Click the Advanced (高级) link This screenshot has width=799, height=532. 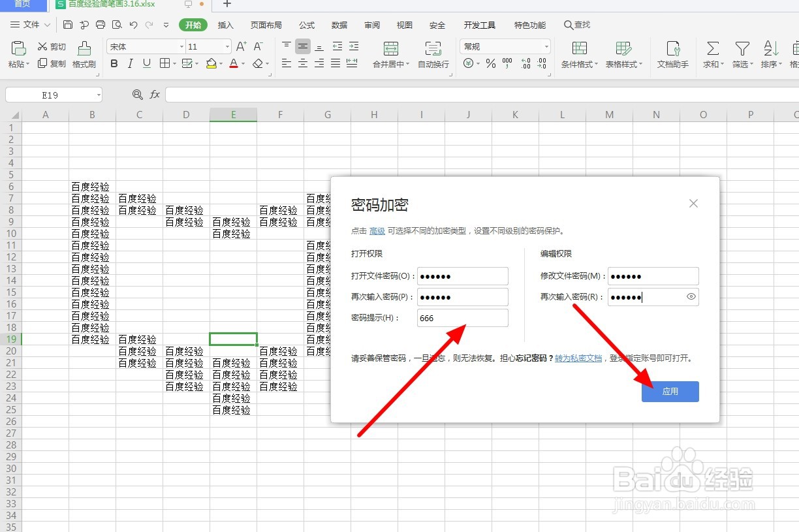pyautogui.click(x=377, y=230)
